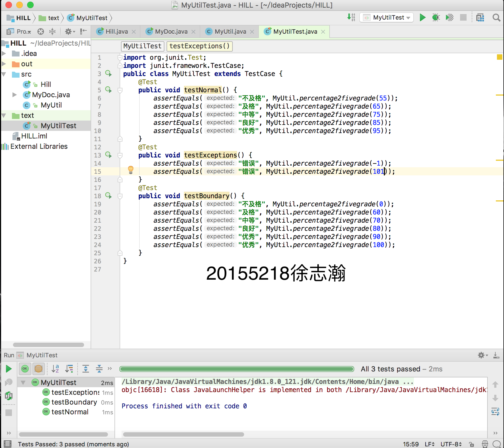Toggle show passed tests filter
The image size is (504, 448).
click(25, 369)
